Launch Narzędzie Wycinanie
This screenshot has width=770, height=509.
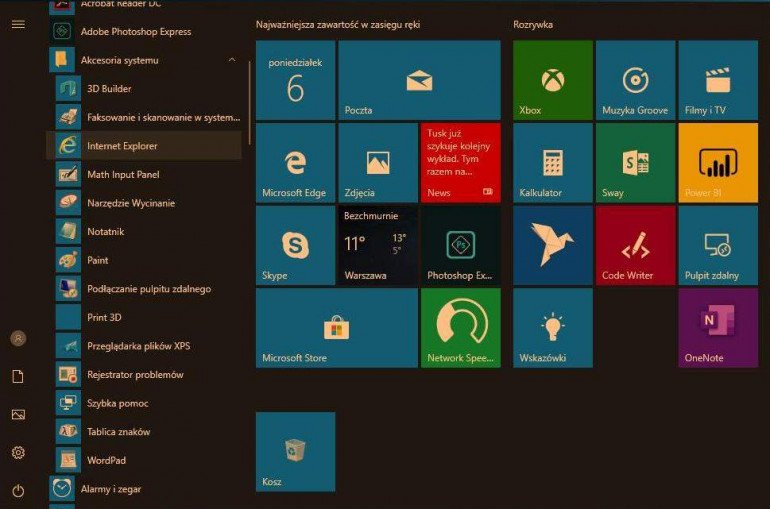coord(145,203)
